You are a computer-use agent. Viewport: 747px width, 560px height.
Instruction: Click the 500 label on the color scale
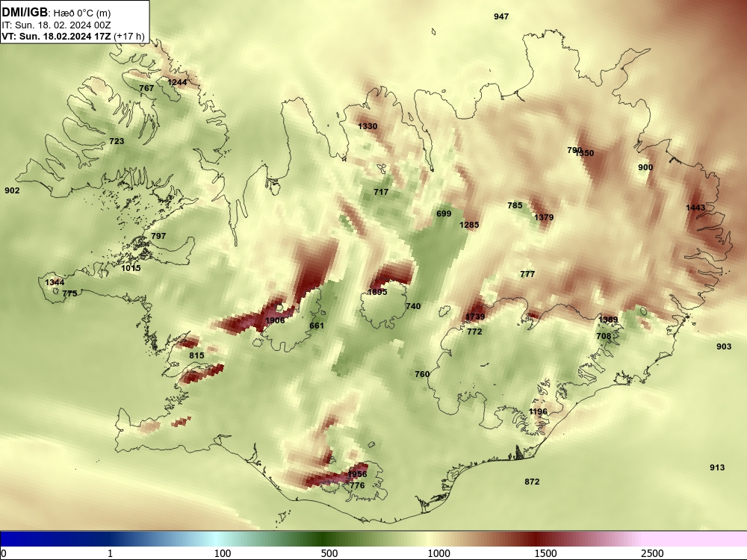click(329, 553)
